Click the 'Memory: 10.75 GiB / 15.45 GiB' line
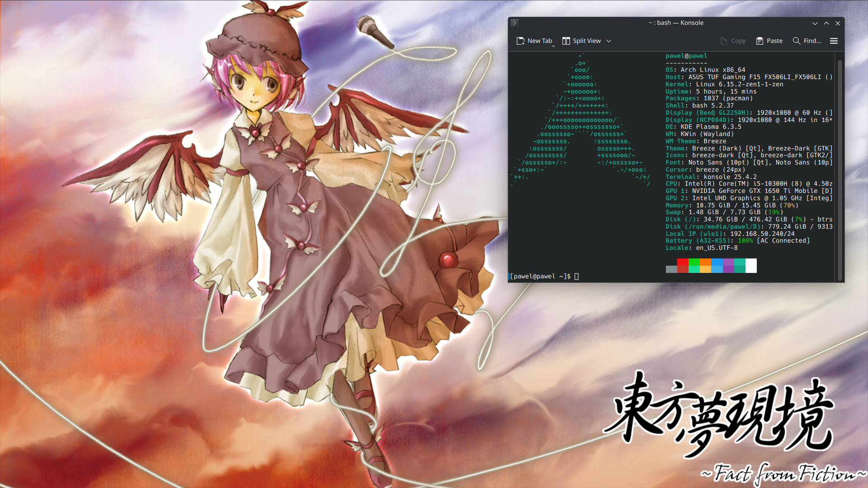 pos(732,206)
